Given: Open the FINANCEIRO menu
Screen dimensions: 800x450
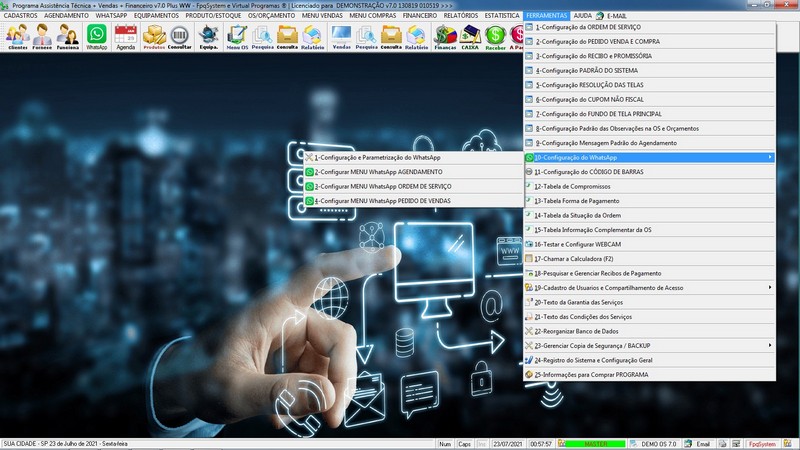Looking at the screenshot, I should pos(420,16).
